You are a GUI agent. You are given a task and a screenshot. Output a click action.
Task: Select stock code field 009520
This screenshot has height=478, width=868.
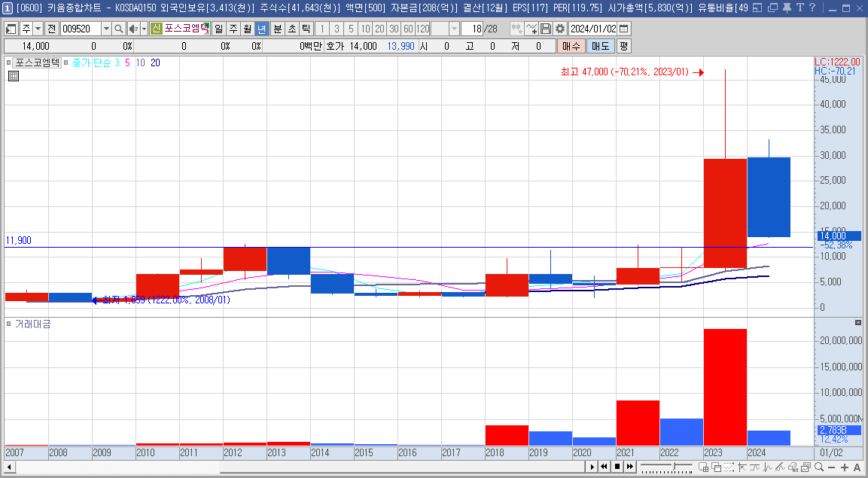pos(81,29)
